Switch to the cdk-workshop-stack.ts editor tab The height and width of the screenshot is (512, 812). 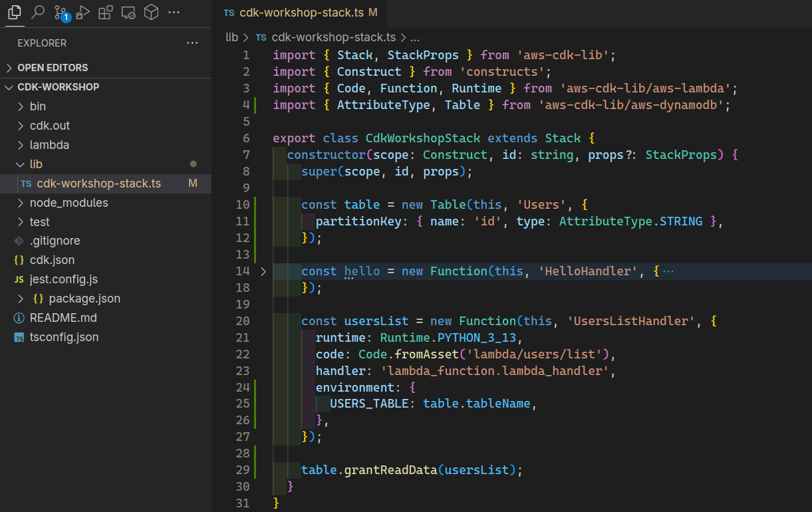301,13
